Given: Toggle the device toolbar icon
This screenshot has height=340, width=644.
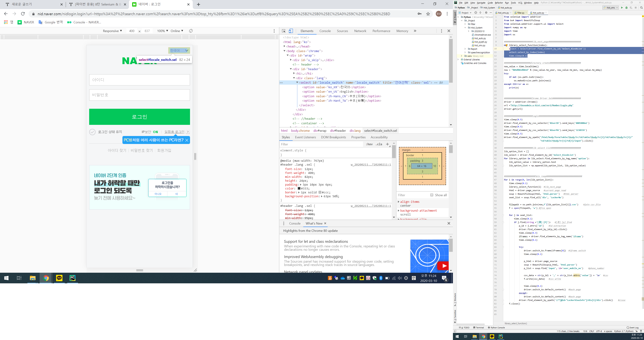Looking at the screenshot, I should [x=291, y=31].
